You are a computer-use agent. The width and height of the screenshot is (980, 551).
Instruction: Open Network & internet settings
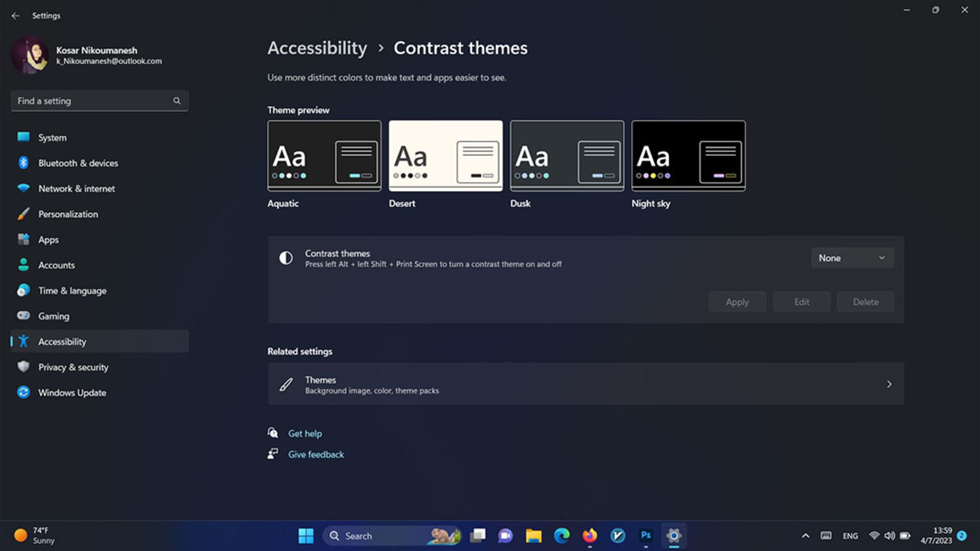[76, 188]
